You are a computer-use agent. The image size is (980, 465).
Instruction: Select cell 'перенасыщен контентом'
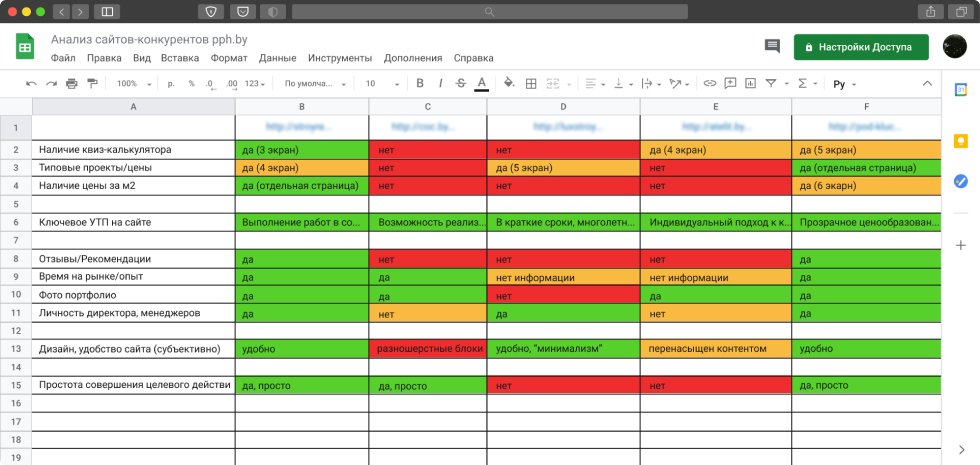tap(716, 349)
